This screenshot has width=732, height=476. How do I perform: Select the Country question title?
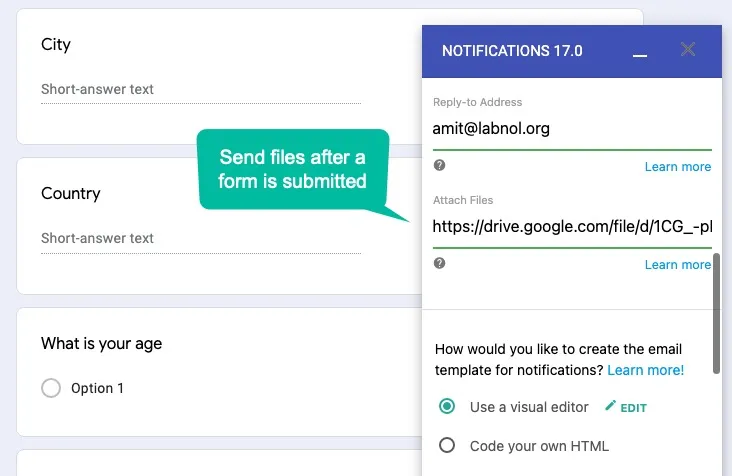pyautogui.click(x=71, y=194)
